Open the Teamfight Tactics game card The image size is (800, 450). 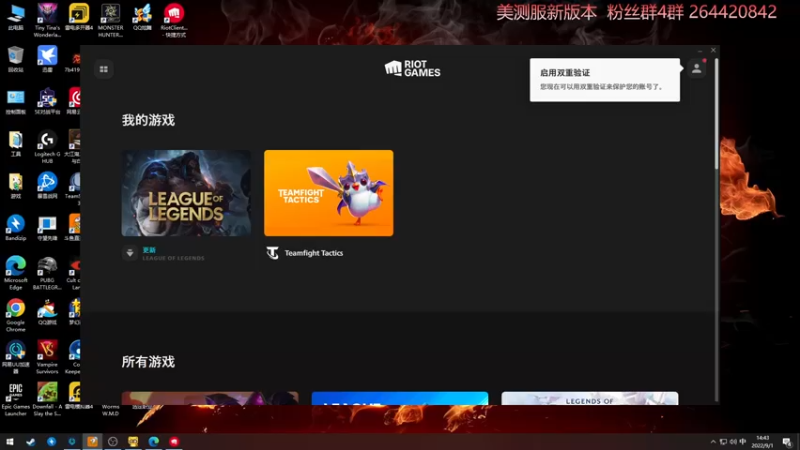(x=329, y=193)
